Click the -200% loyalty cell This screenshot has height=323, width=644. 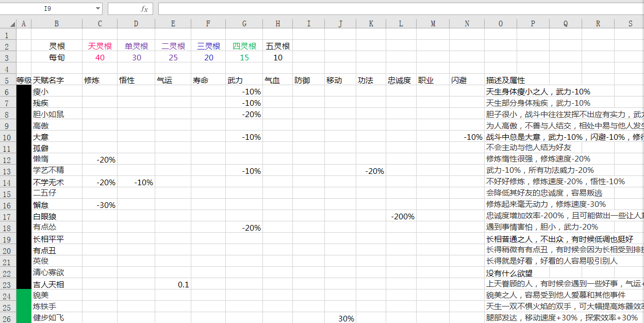[x=402, y=216]
